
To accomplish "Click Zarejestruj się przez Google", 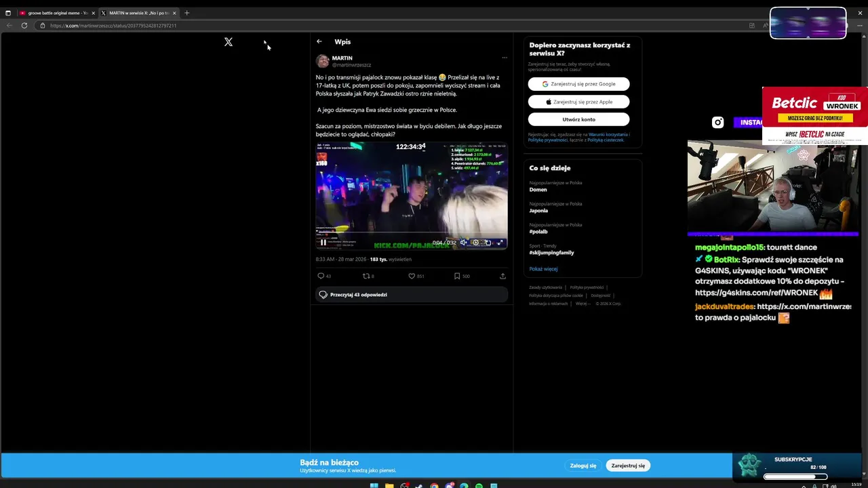I will pyautogui.click(x=578, y=84).
